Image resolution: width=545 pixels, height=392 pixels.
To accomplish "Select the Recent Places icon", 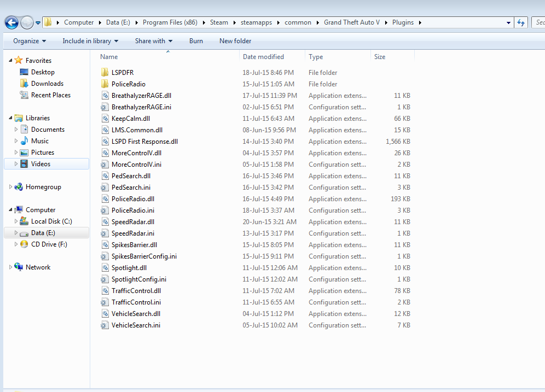I will 24,95.
